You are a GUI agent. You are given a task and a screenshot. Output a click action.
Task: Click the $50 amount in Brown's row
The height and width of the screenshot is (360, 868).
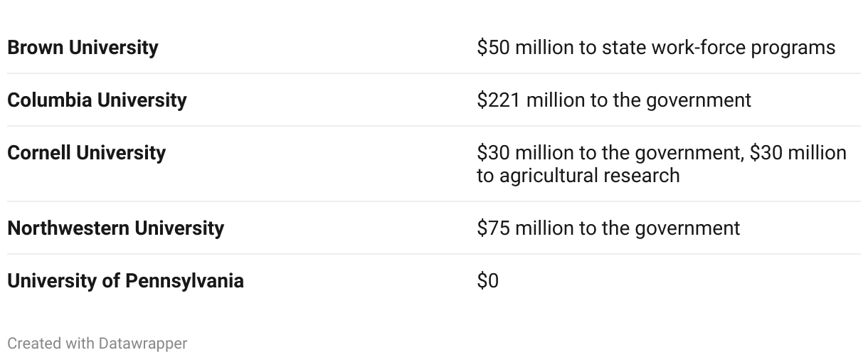pyautogui.click(x=492, y=48)
